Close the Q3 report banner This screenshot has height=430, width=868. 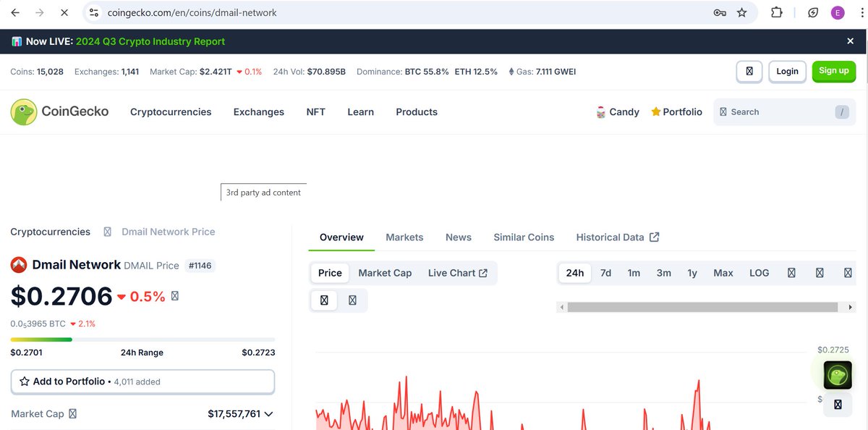click(x=851, y=41)
